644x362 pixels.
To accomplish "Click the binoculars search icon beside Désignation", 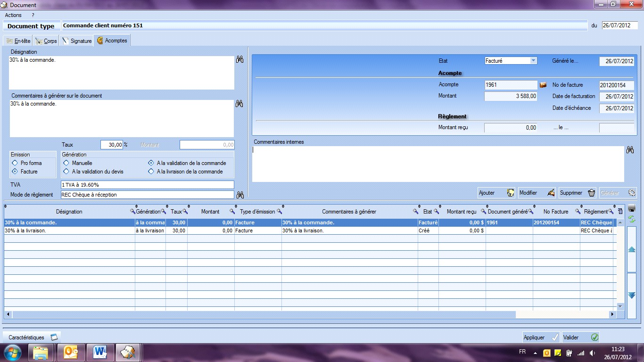I will pos(239,59).
